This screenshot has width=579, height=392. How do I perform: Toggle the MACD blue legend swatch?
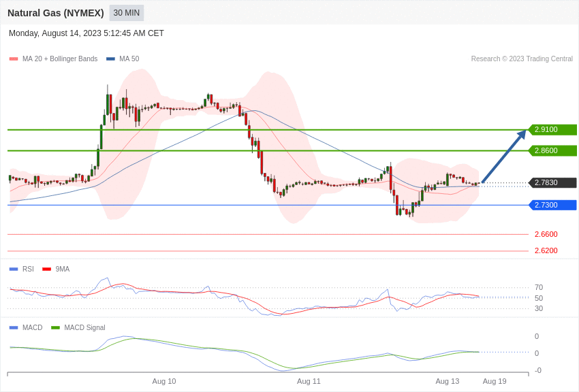pos(14,327)
